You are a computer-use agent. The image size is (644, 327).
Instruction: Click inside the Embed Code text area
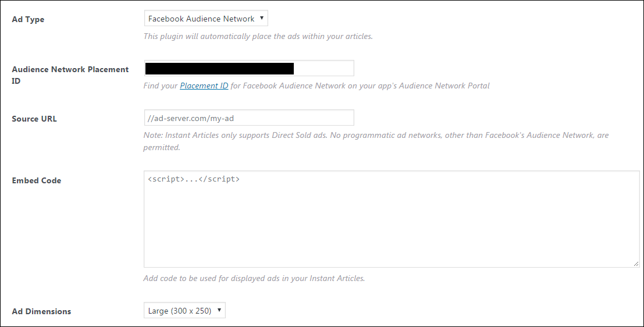[x=392, y=219]
